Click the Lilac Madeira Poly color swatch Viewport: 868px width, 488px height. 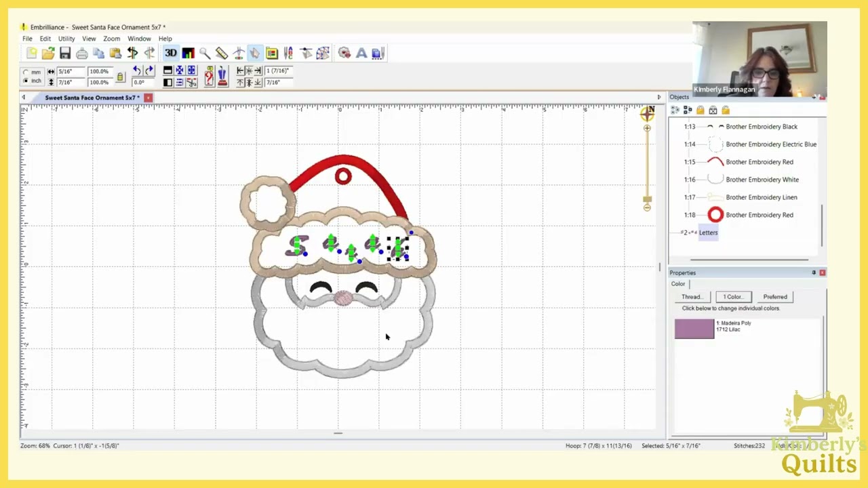pos(694,329)
